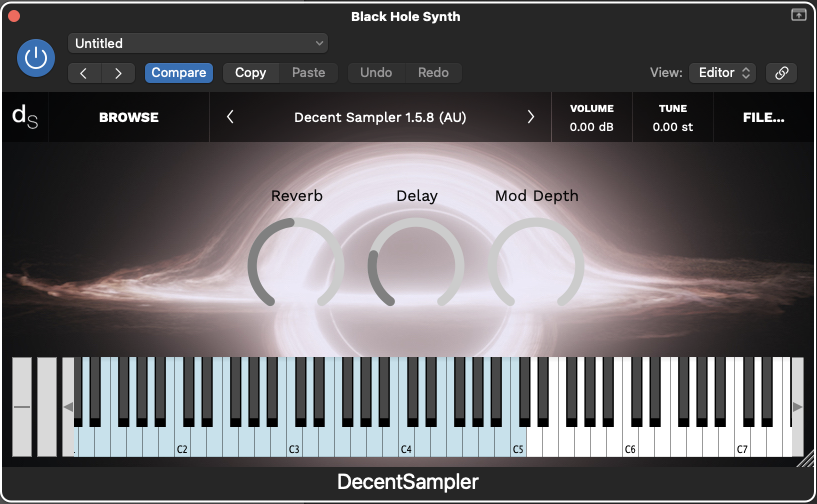817x504 pixels.
Task: Click the TUNE 0.00 st control
Action: tap(673, 117)
